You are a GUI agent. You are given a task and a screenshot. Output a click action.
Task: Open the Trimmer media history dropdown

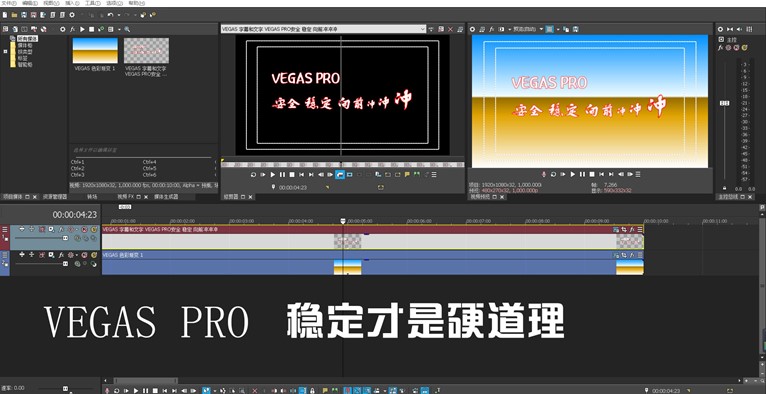pos(423,29)
